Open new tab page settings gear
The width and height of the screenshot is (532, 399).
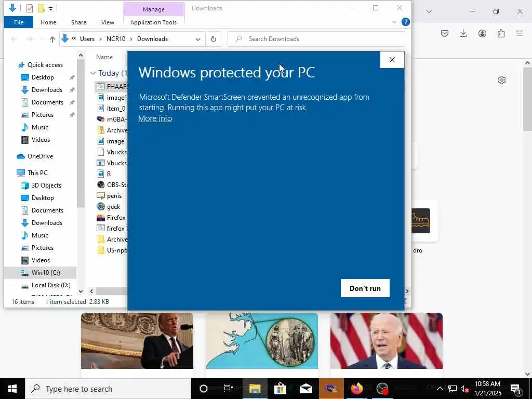[x=502, y=80]
